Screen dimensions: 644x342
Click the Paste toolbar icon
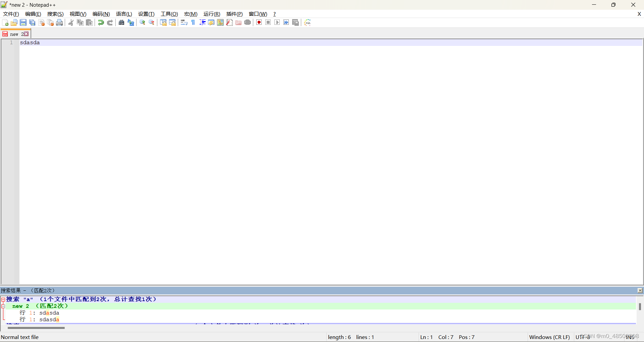click(x=89, y=22)
